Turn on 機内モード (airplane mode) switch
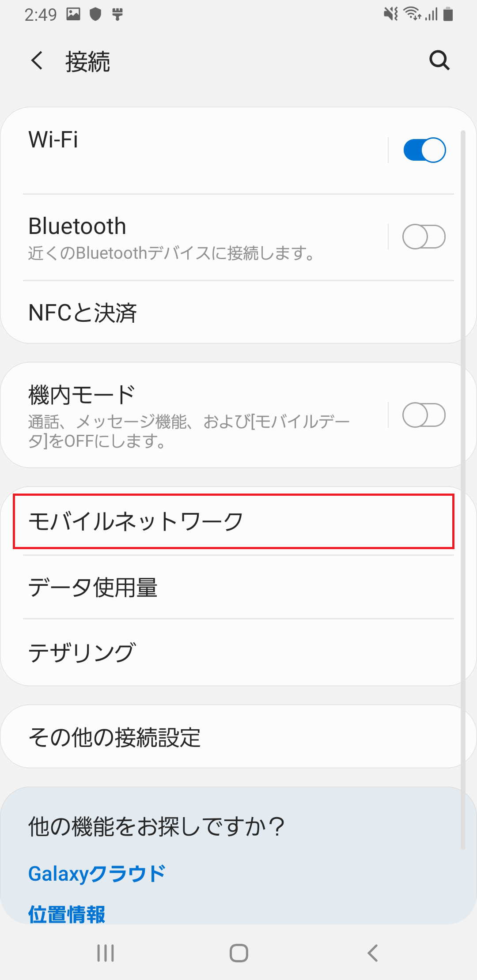Screen dimensions: 477x980 [424, 414]
